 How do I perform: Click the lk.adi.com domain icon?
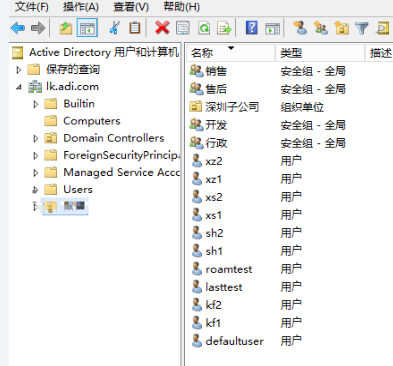pos(35,87)
